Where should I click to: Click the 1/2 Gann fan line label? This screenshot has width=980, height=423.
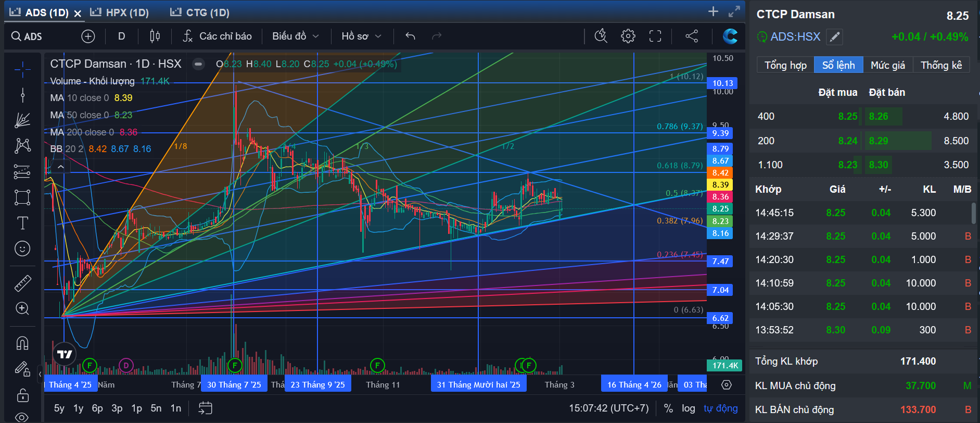pyautogui.click(x=508, y=146)
